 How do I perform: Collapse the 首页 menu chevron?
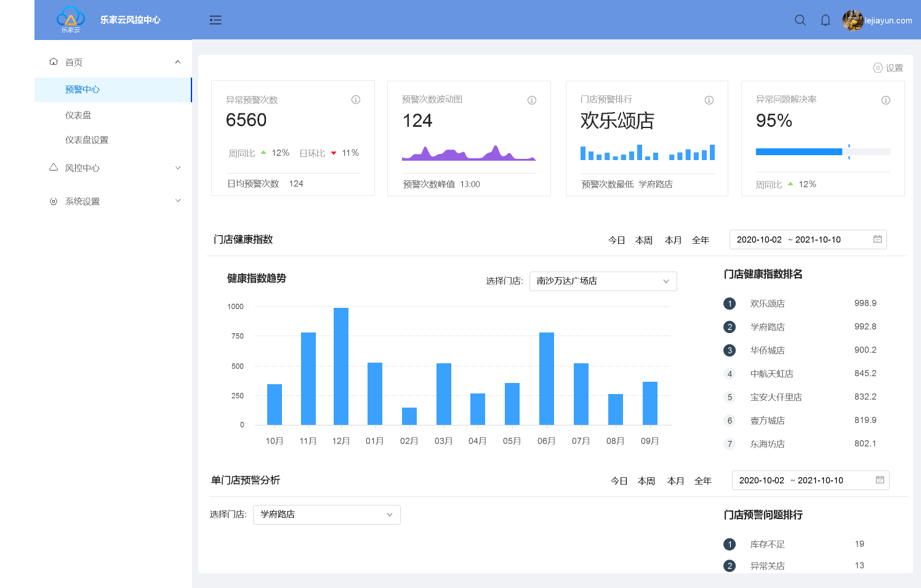(x=178, y=62)
